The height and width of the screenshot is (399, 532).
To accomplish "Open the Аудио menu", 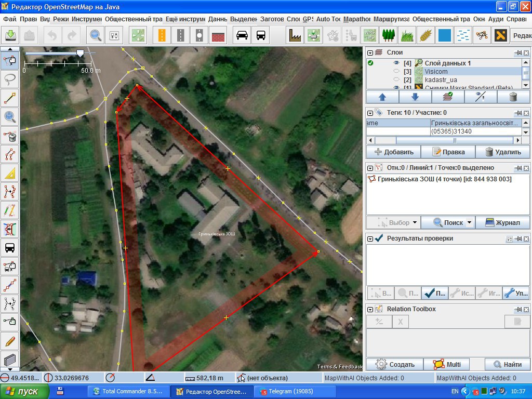I will point(496,19).
